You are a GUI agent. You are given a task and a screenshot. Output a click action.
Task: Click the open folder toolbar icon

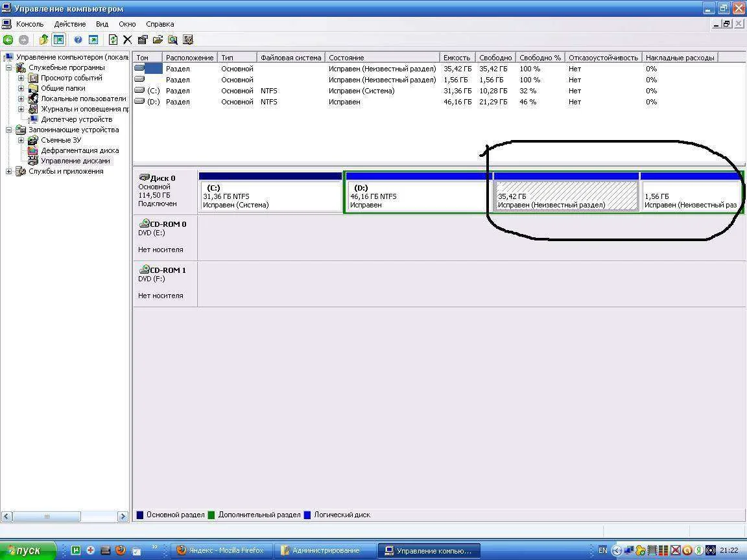158,40
